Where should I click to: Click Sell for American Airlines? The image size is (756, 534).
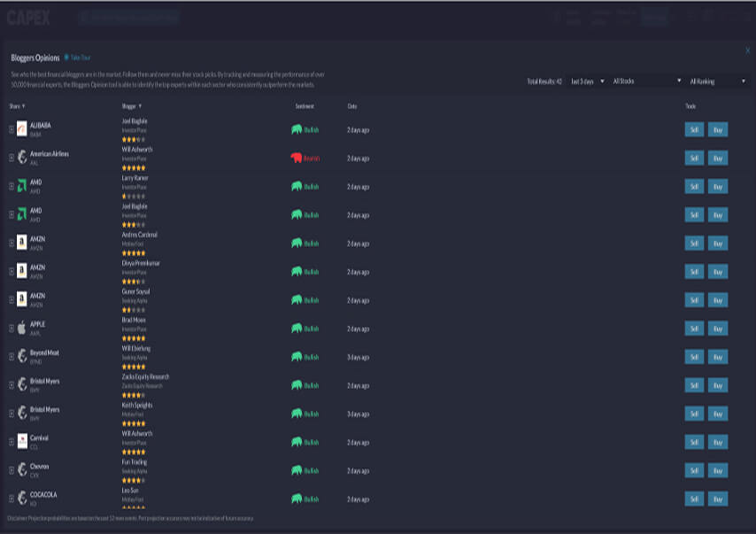(694, 158)
